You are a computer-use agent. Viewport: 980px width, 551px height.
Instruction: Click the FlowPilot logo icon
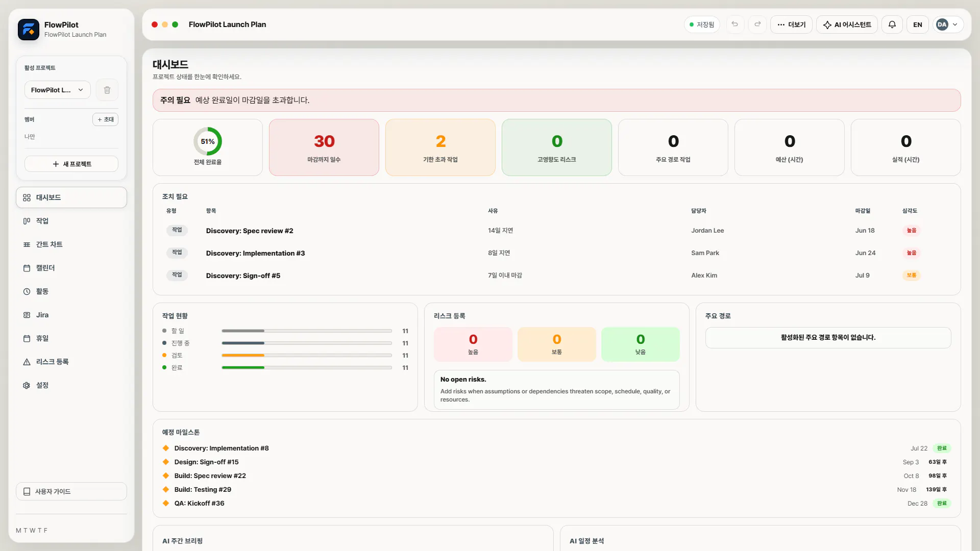[x=29, y=30]
